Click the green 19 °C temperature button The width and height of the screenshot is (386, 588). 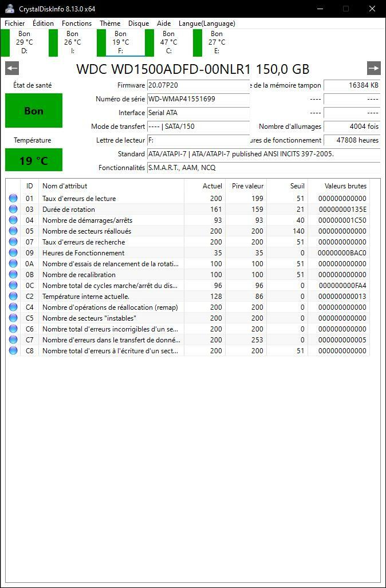coord(34,160)
